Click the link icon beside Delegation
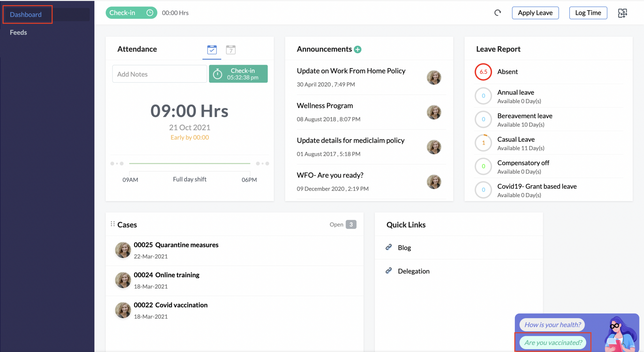Viewport: 644px width, 352px height. pos(389,271)
